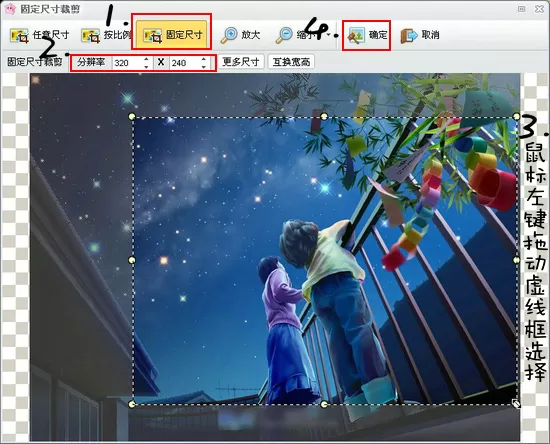The image size is (550, 444).
Task: Click the width field showing 320
Action: 128,63
